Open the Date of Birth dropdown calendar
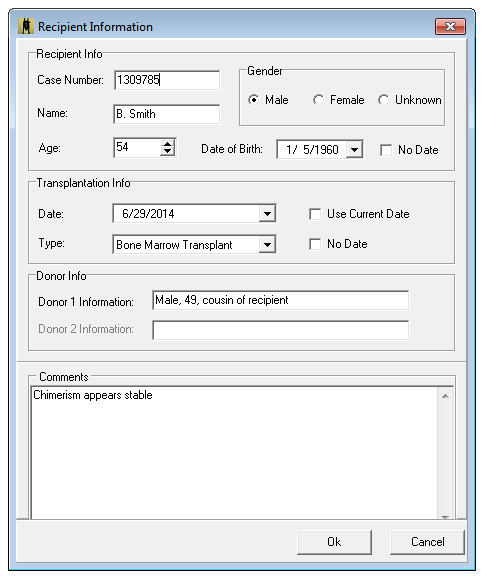Screen dimensions: 485x579 tap(354, 150)
